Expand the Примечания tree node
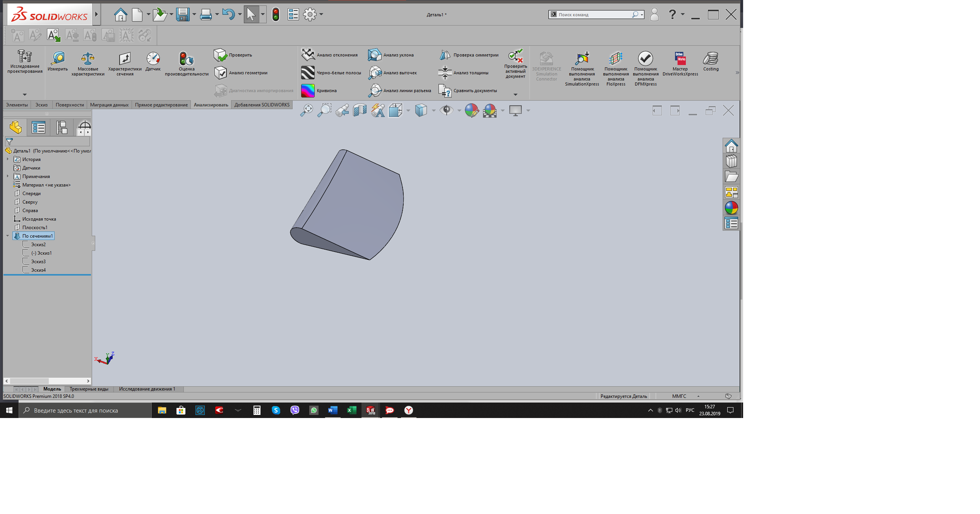 click(x=9, y=176)
